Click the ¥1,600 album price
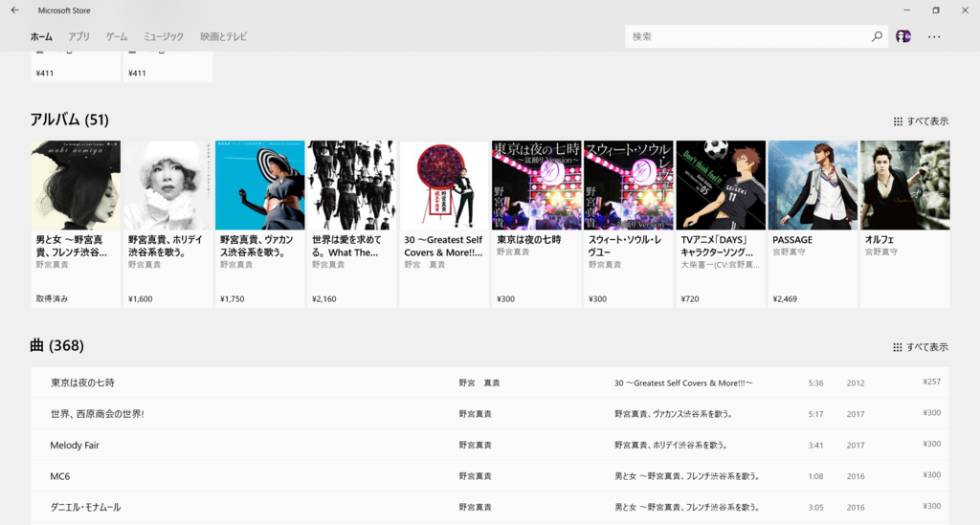The width and height of the screenshot is (980, 525). coord(141,299)
